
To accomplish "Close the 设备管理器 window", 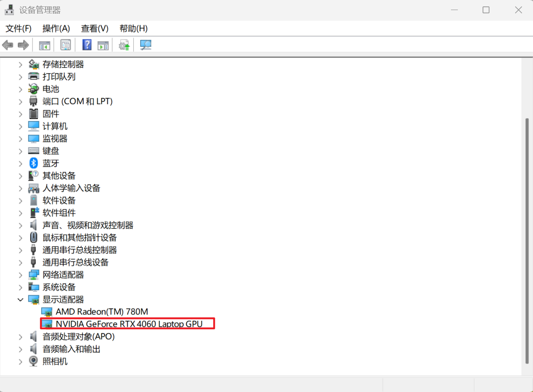I will 518,10.
